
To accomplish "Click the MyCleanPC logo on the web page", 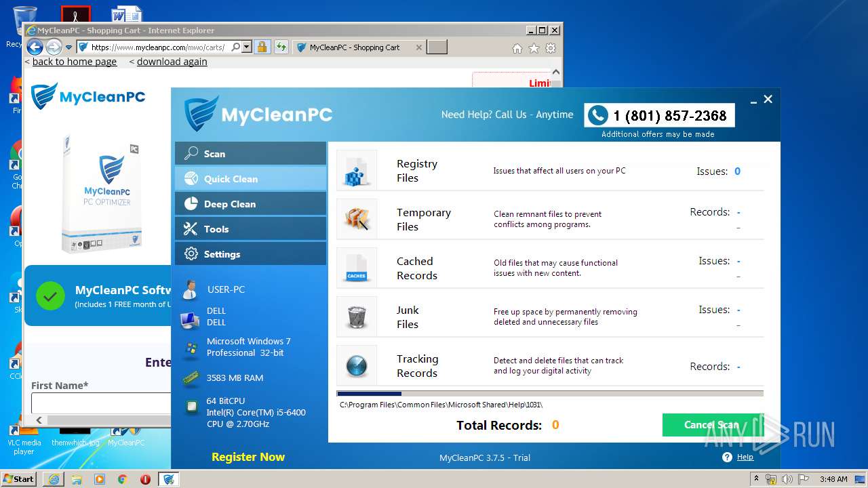I will coord(88,96).
